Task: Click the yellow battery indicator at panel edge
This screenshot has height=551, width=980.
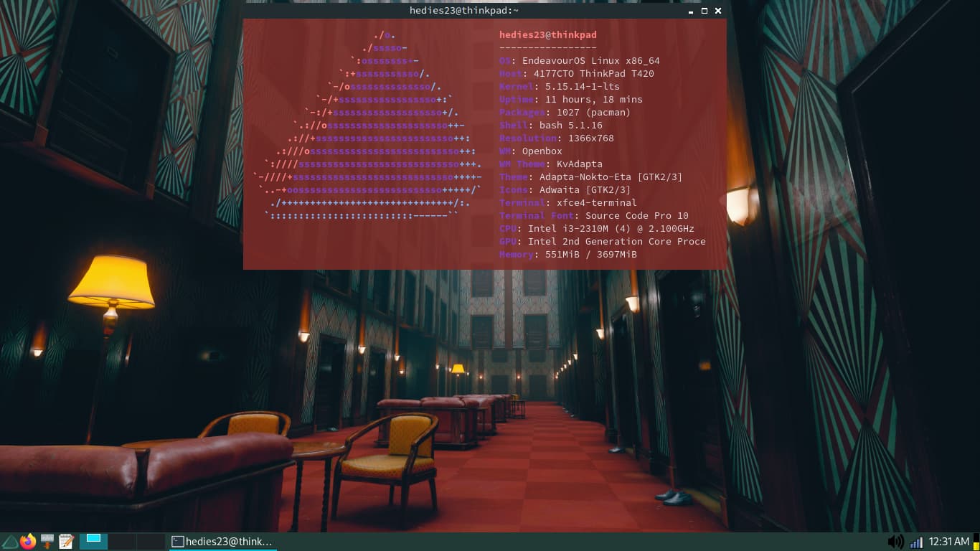Action: click(x=976, y=541)
